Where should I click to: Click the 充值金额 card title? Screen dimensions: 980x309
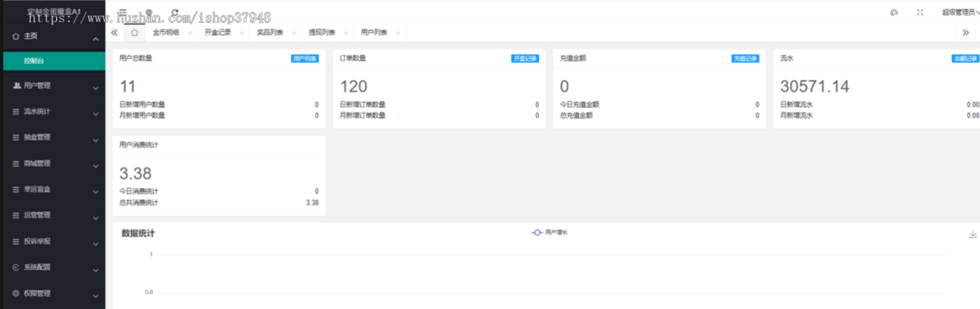573,59
